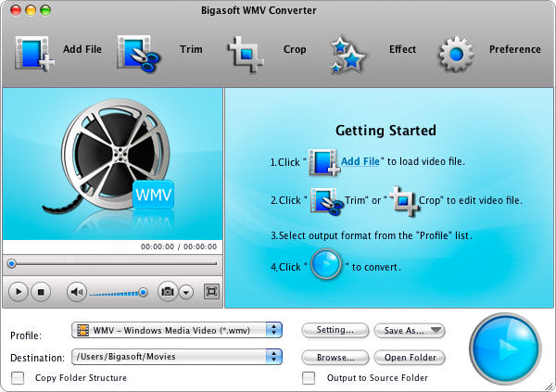The height and width of the screenshot is (392, 556).
Task: Click the playback seek slider handle
Action: (12, 263)
